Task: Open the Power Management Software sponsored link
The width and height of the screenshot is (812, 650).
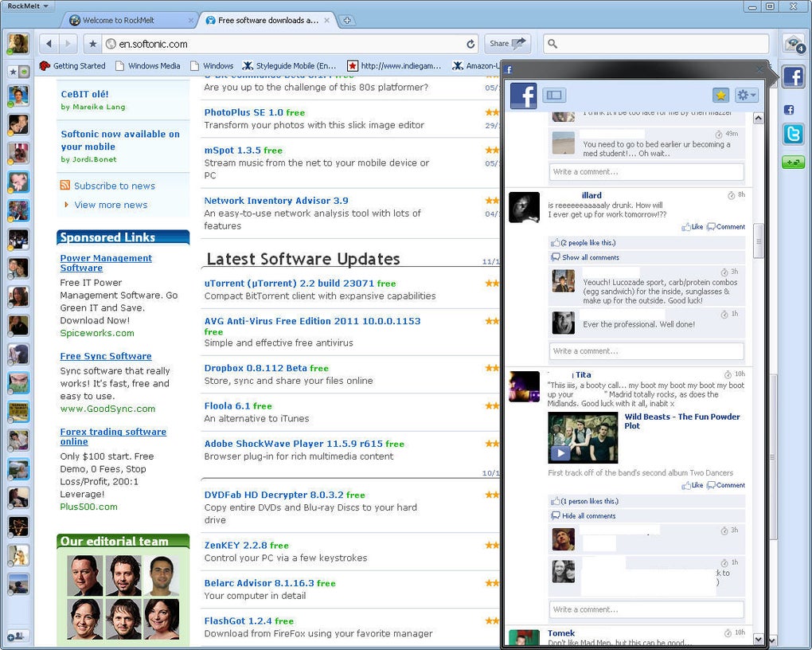Action: click(x=106, y=263)
